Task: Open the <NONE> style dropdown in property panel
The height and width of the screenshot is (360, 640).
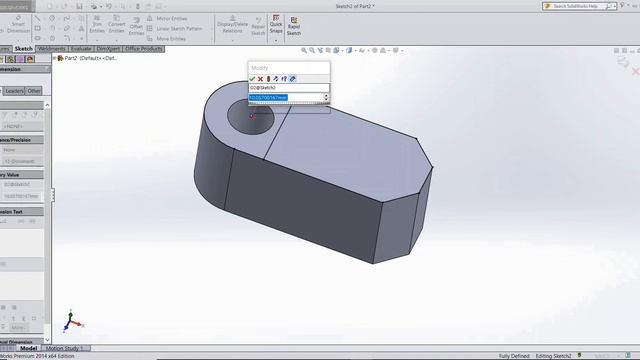Action: coord(22,126)
